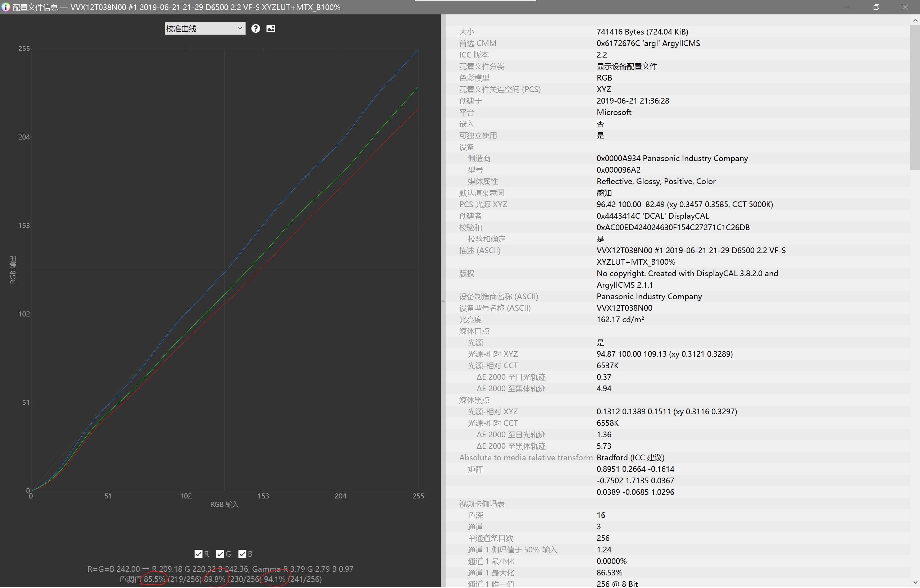Click the 媒体黑点 光源-相对 CCT value 6558K
The image size is (920, 588).
tap(607, 423)
